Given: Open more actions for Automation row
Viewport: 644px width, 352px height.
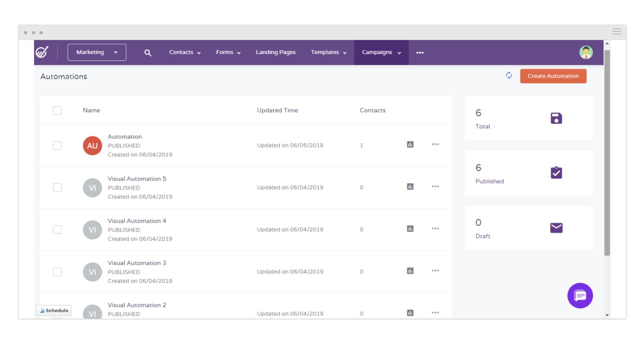Looking at the screenshot, I should [435, 144].
